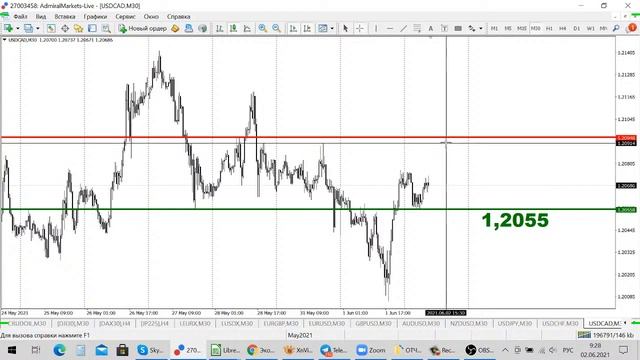The image size is (640, 360).
Task: Expand the Profiles dropdown arrow
Action: 38,29
